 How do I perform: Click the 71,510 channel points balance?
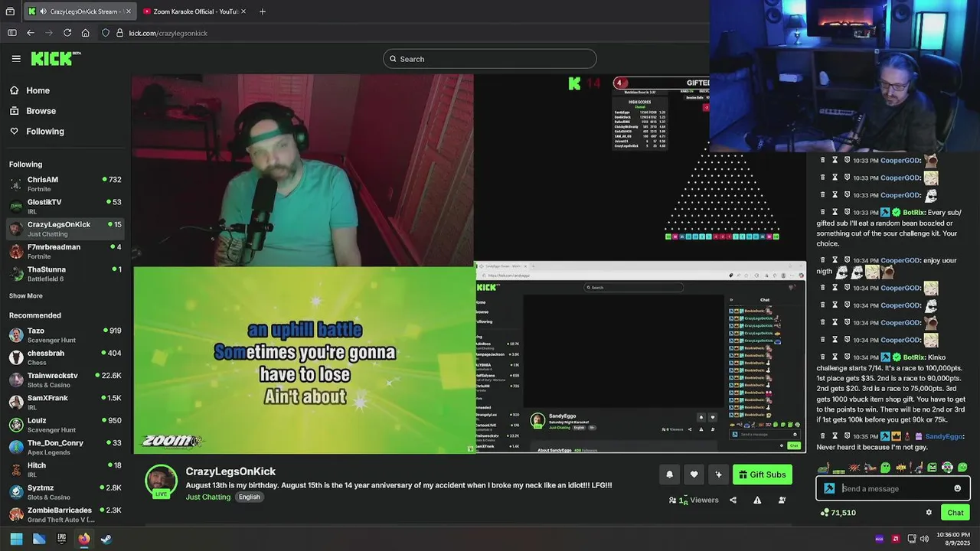838,513
